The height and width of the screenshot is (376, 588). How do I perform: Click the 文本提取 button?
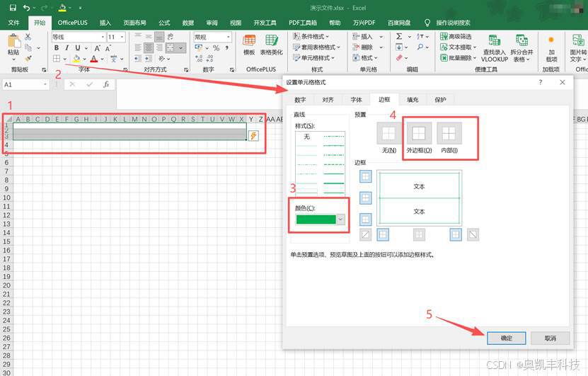(x=459, y=47)
